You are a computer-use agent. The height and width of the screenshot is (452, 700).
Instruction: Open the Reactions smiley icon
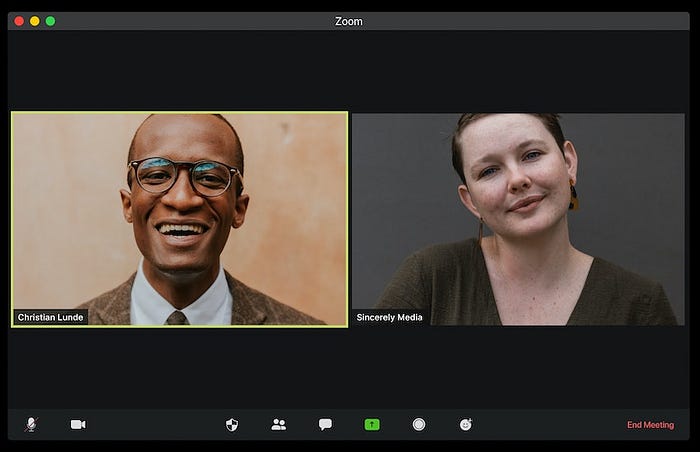[466, 424]
